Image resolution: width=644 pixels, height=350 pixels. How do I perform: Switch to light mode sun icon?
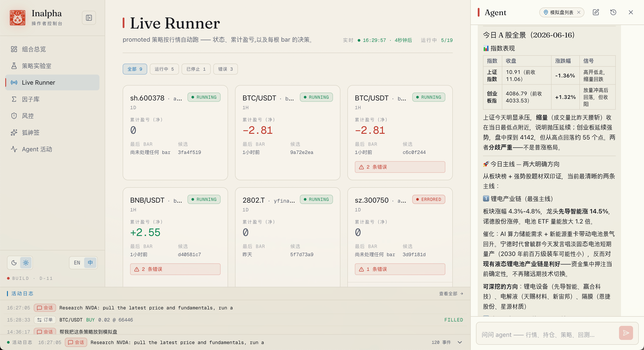26,263
